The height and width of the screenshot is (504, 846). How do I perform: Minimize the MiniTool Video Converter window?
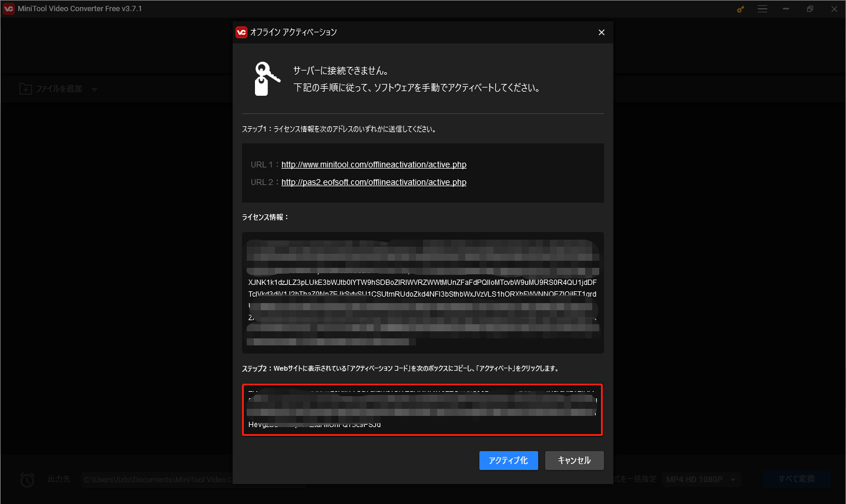pos(785,9)
